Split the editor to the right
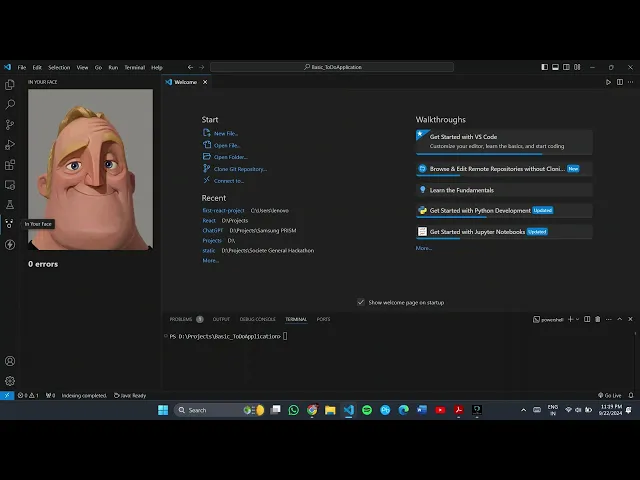 (620, 82)
